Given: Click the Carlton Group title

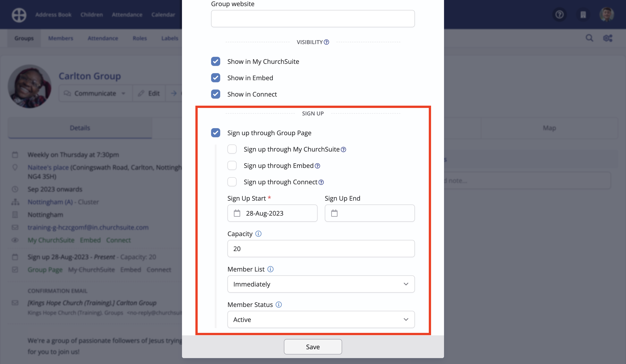Looking at the screenshot, I should (90, 76).
